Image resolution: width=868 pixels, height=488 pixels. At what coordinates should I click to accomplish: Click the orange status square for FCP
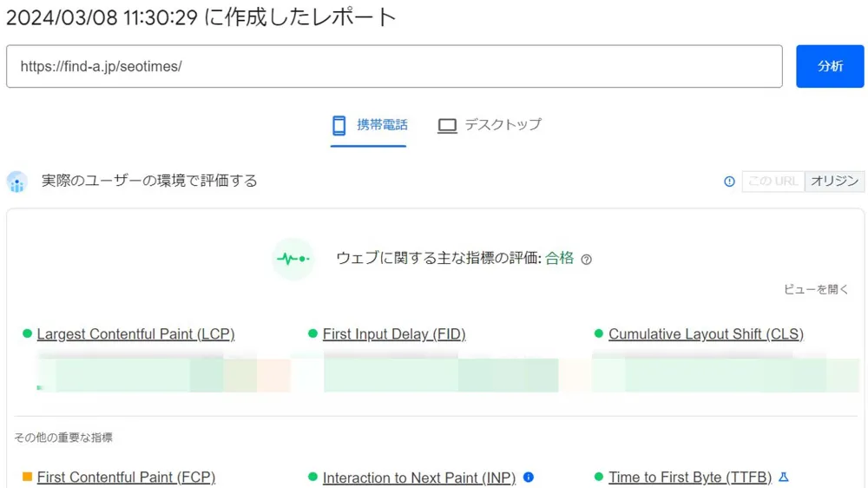point(27,477)
